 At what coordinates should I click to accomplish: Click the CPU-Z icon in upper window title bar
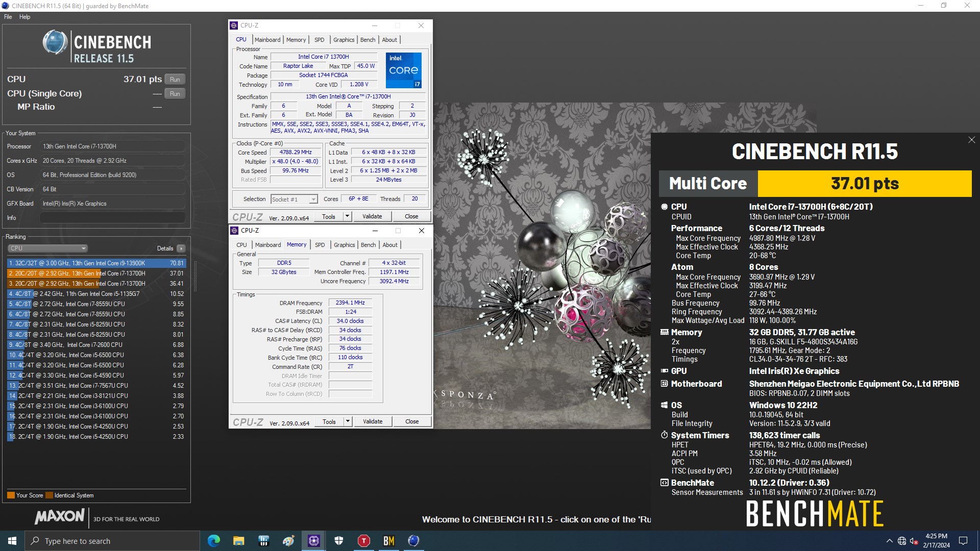(x=234, y=26)
